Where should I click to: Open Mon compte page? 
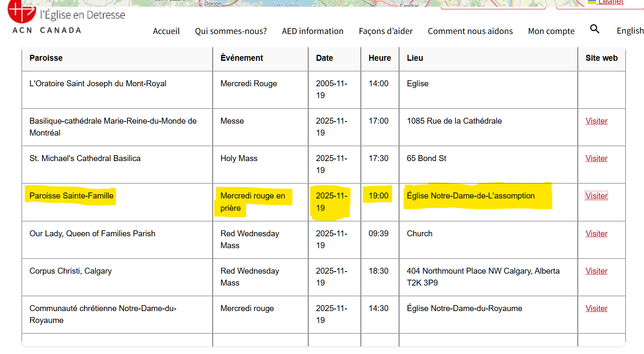click(551, 31)
